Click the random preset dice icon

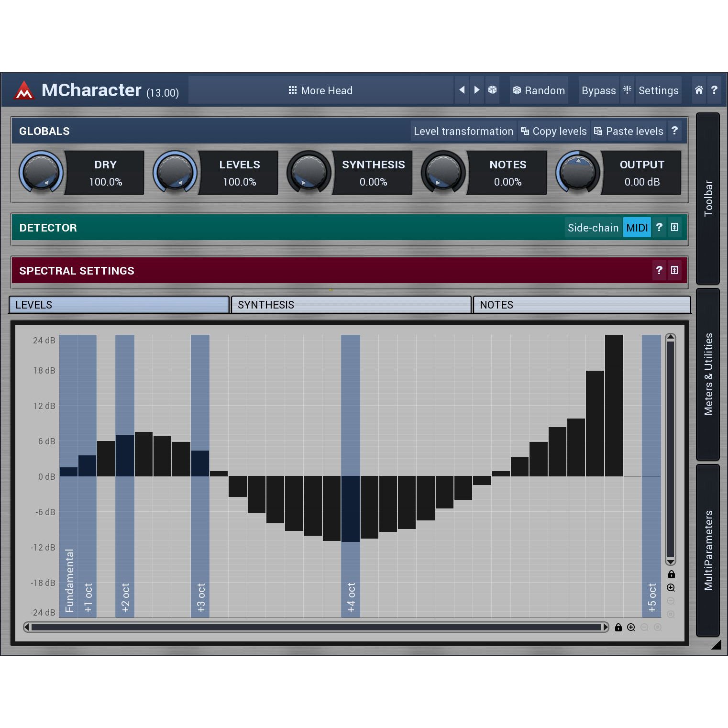[492, 90]
